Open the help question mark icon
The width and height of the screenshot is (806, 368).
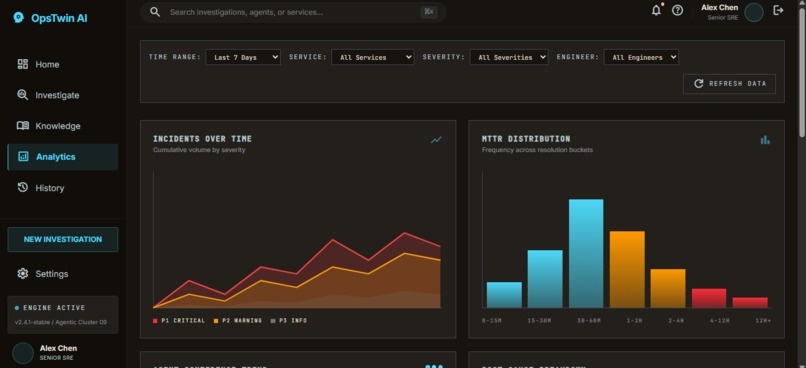coord(677,10)
